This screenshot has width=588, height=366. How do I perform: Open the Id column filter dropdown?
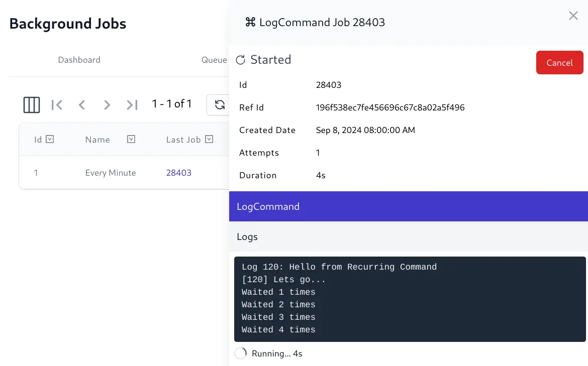[50, 140]
